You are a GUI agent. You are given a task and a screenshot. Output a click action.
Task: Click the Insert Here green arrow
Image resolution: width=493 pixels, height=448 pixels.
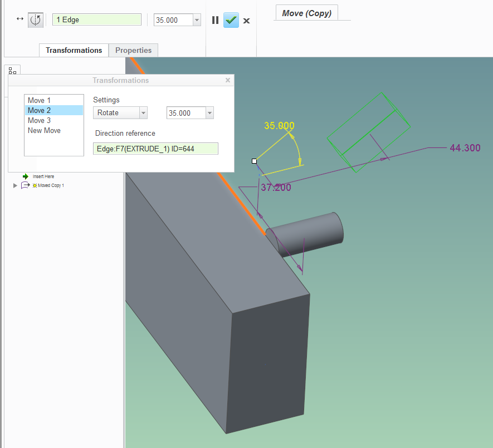[x=26, y=176]
